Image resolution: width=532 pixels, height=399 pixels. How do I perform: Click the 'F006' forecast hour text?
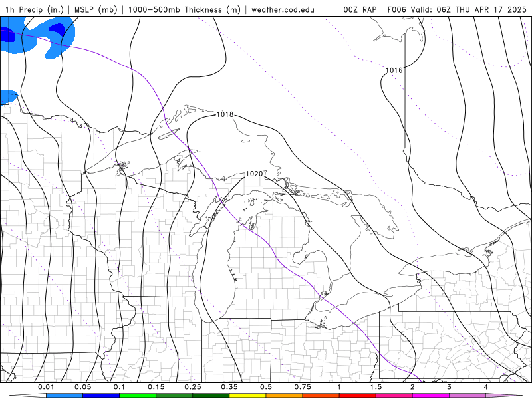(x=396, y=9)
